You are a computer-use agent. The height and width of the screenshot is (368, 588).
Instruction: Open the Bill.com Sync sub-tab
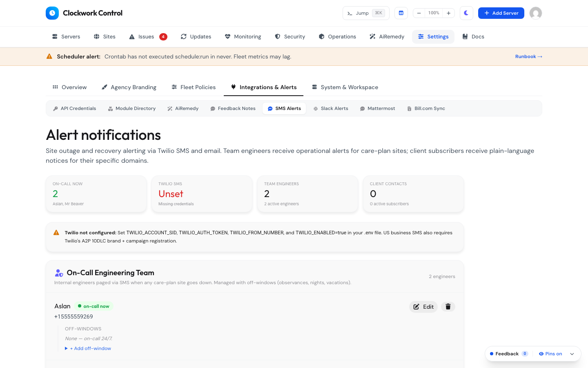click(x=426, y=108)
